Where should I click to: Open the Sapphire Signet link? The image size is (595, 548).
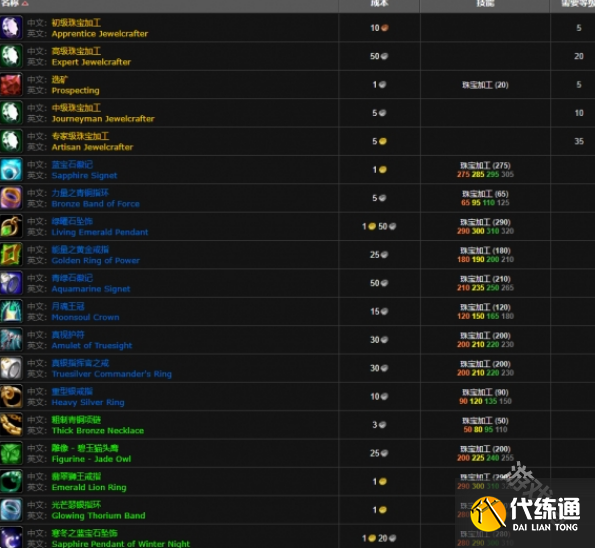pos(84,175)
